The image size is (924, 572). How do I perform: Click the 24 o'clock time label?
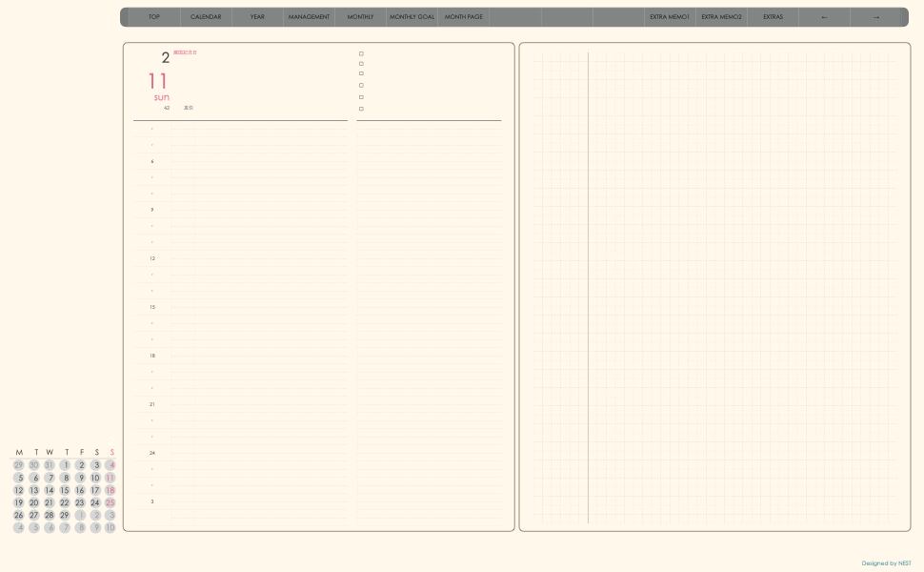152,454
